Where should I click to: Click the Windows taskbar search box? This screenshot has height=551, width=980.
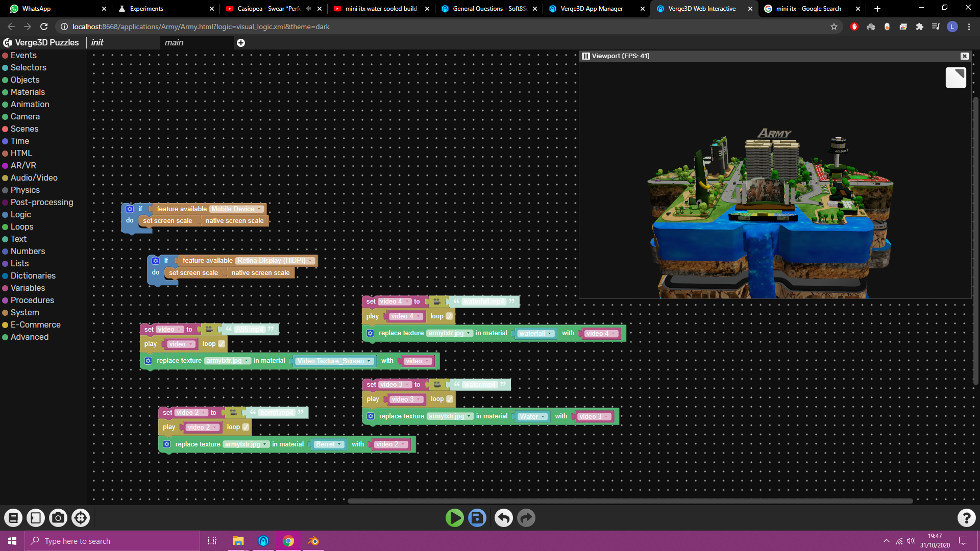pos(112,541)
